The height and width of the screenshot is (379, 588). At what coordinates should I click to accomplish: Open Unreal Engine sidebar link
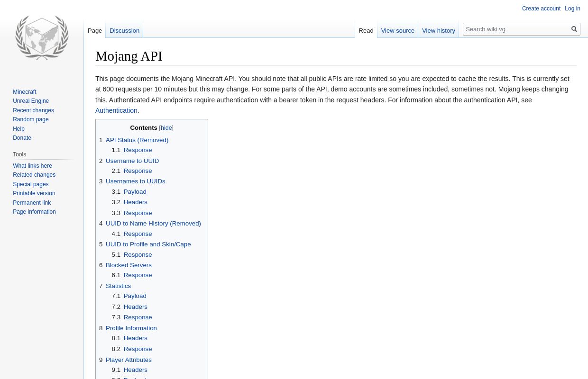pos(31,101)
